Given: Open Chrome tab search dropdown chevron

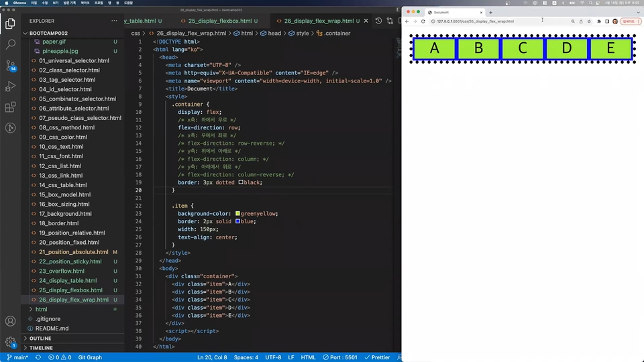Looking at the screenshot, I should pyautogui.click(x=638, y=12).
